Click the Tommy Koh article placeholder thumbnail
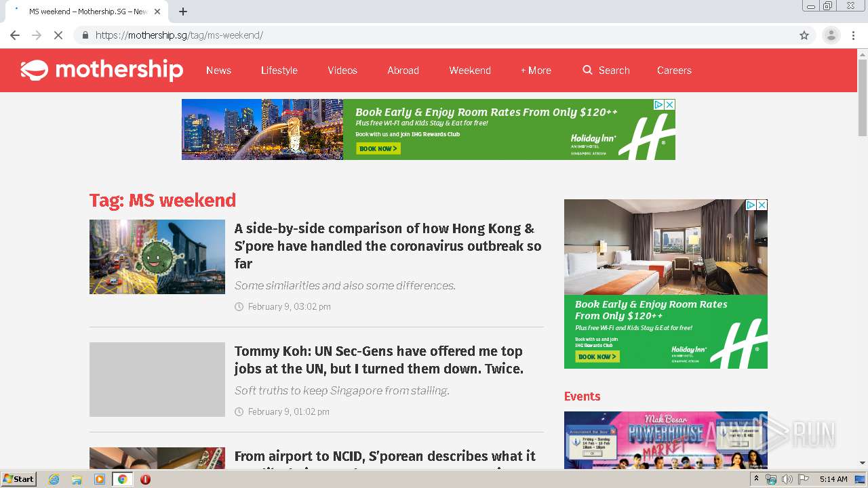 pos(157,380)
